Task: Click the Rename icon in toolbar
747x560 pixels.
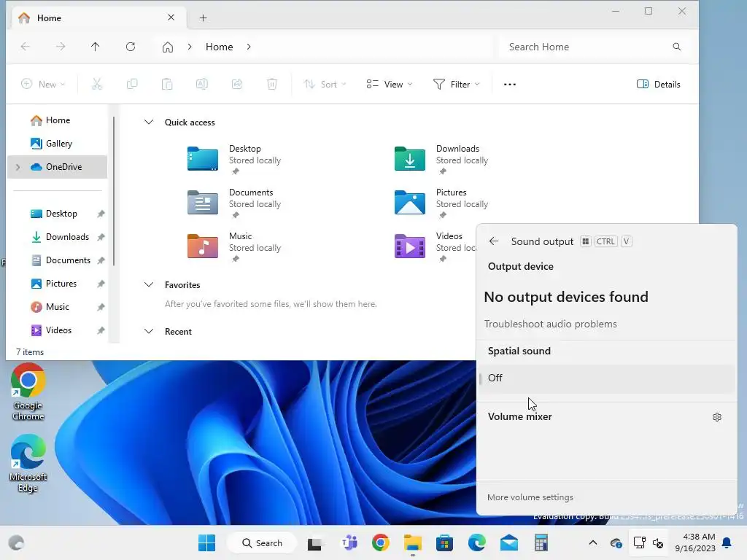Action: click(202, 85)
